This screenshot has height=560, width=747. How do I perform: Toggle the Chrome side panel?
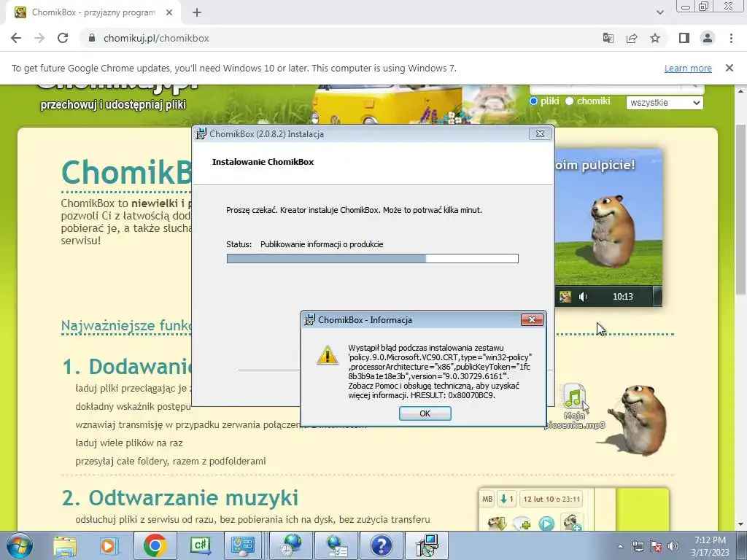(684, 38)
